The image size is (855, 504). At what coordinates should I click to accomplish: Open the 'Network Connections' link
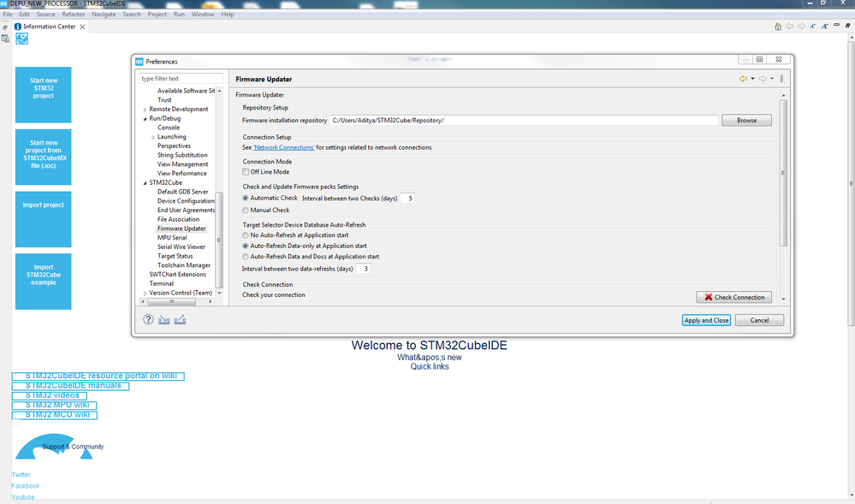tap(283, 147)
